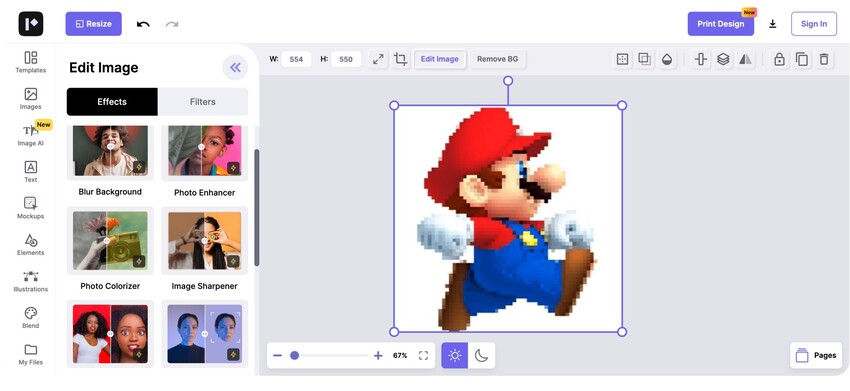Image resolution: width=850 pixels, height=391 pixels.
Task: Click the position/center alignment icon
Action: click(x=623, y=59)
